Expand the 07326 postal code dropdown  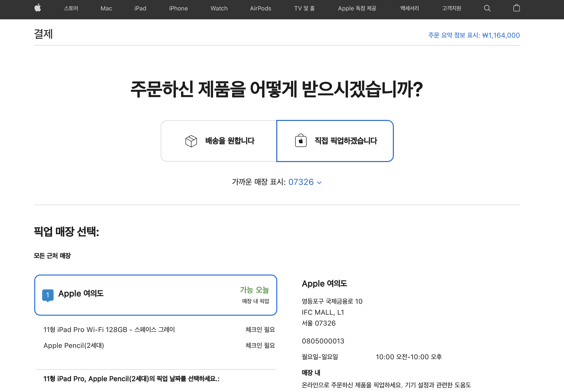click(x=301, y=182)
